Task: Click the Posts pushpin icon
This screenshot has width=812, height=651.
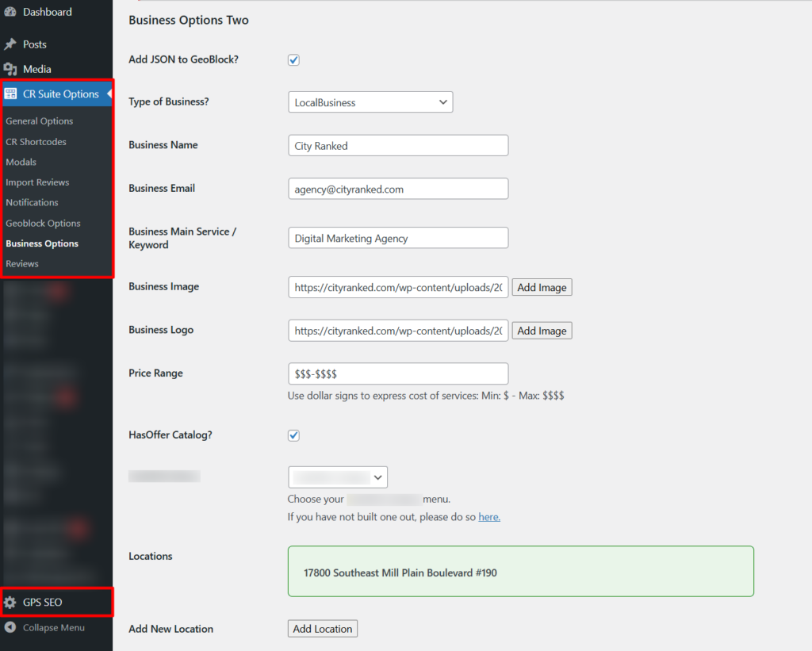Action: click(10, 44)
